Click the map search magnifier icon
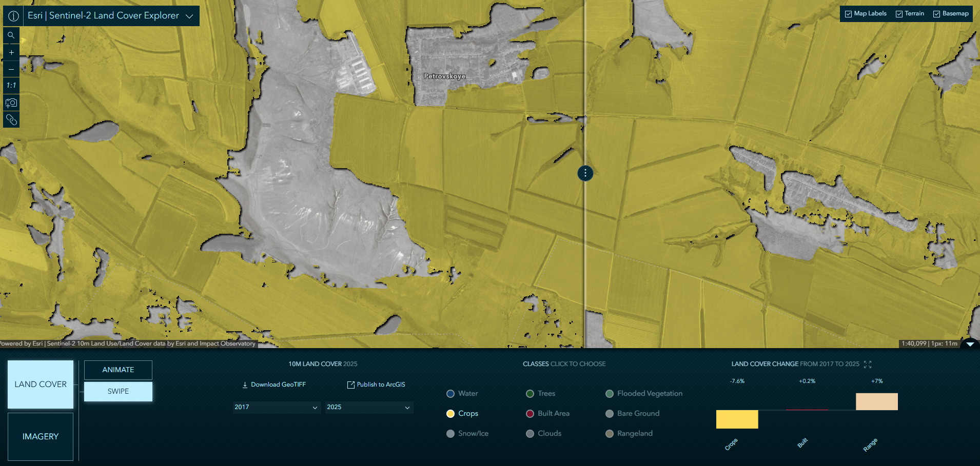980x466 pixels. pyautogui.click(x=11, y=35)
